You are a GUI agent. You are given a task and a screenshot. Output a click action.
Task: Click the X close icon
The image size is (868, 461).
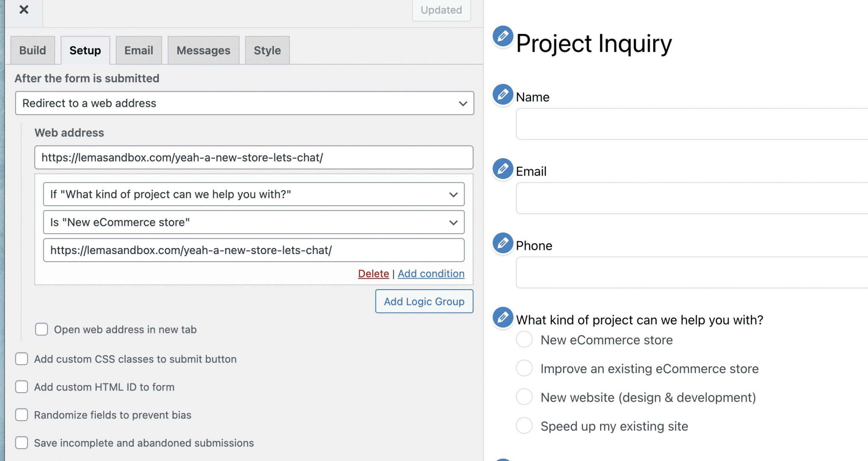[x=24, y=9]
